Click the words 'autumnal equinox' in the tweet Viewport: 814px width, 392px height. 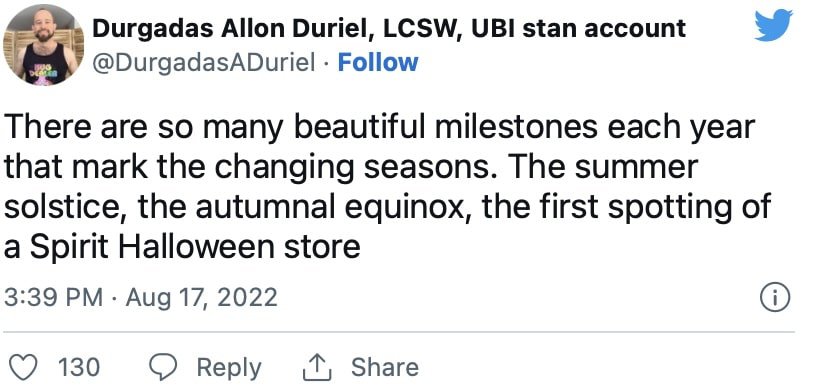333,208
